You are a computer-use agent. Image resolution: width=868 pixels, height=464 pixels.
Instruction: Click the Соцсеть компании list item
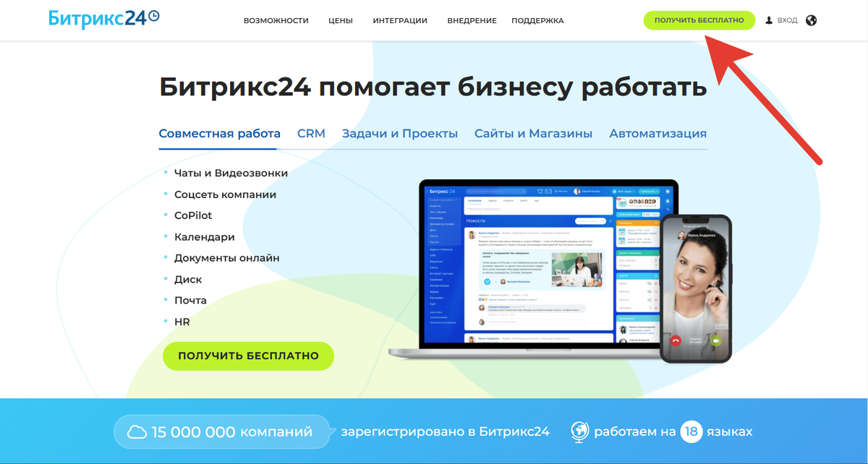coord(225,194)
